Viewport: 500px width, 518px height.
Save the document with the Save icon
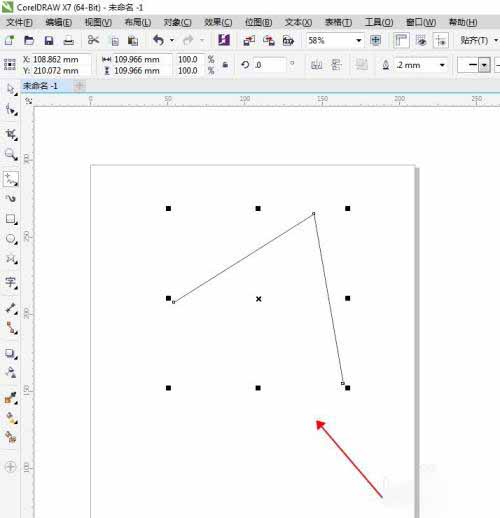(49, 41)
